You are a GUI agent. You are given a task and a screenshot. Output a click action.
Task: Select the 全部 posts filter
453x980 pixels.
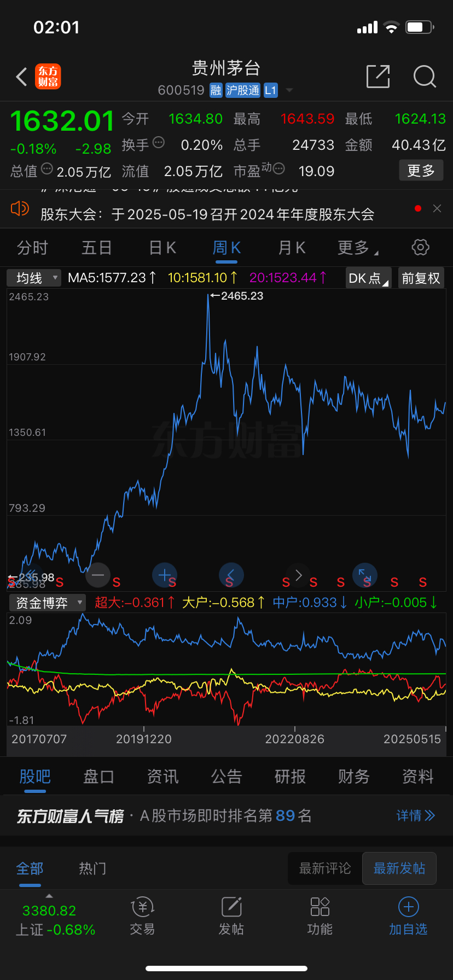click(x=30, y=868)
